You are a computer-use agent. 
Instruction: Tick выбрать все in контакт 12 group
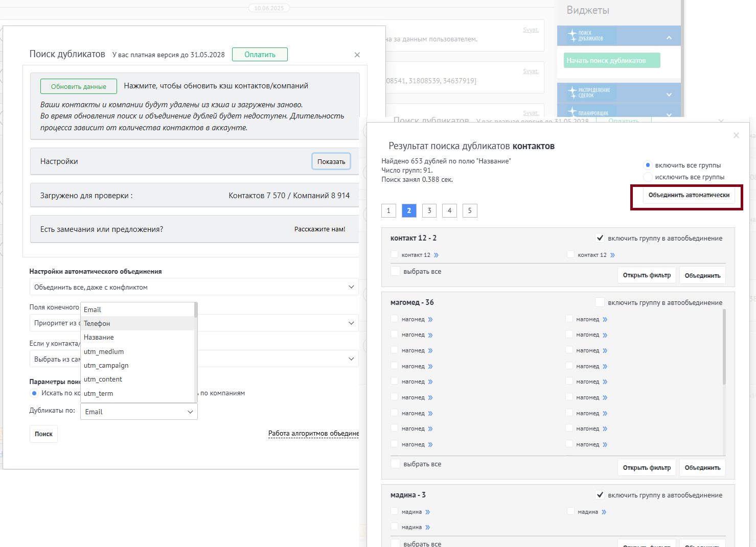tap(395, 271)
